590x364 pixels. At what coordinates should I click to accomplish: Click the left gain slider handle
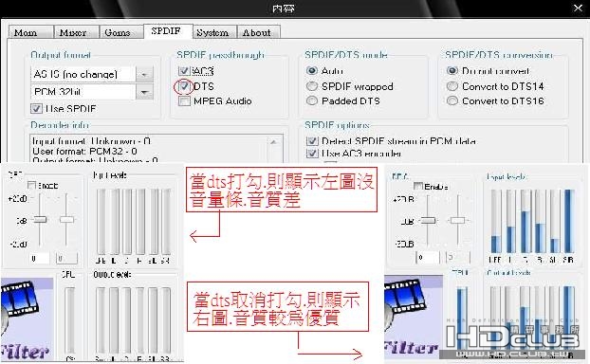coord(40,219)
